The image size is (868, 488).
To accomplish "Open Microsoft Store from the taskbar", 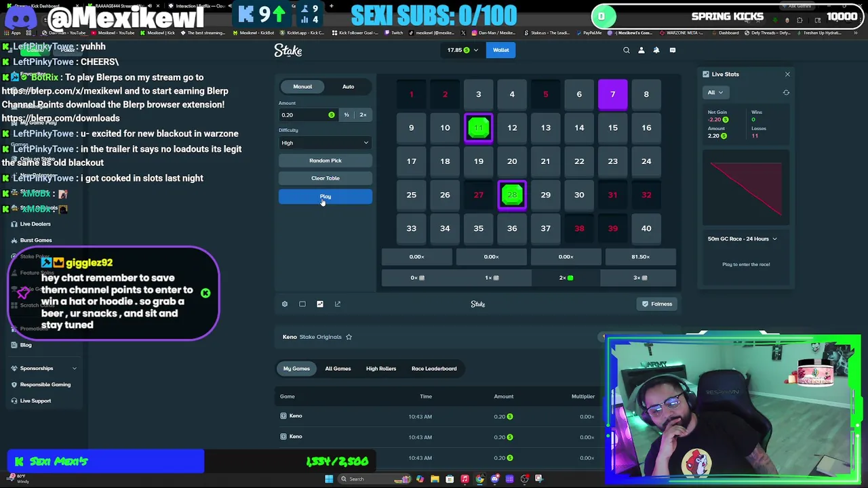I will tap(450, 479).
